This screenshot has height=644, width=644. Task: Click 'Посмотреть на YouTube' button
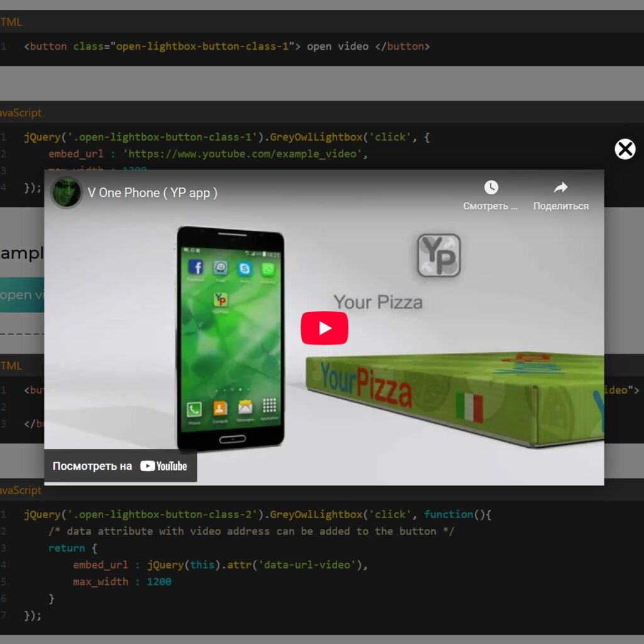(120, 466)
